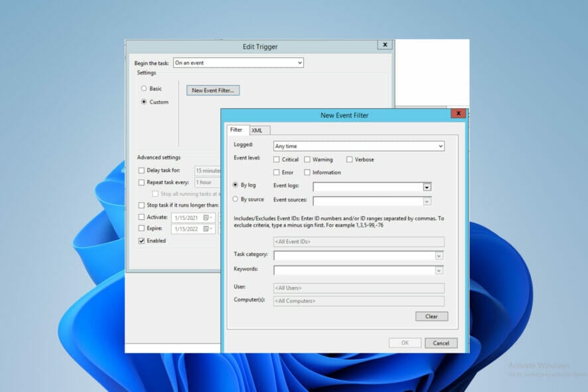Click the All Event IDs input field
Image resolution: width=588 pixels, height=392 pixels.
click(358, 242)
